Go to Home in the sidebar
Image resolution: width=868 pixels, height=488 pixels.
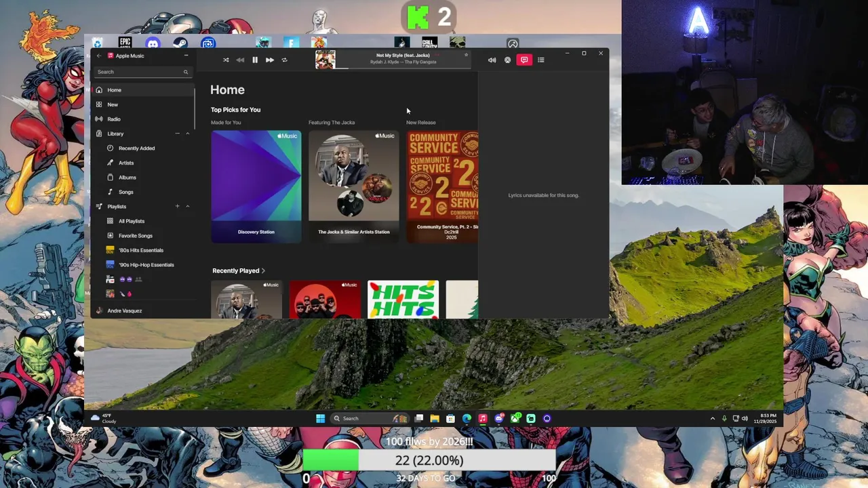pyautogui.click(x=143, y=90)
